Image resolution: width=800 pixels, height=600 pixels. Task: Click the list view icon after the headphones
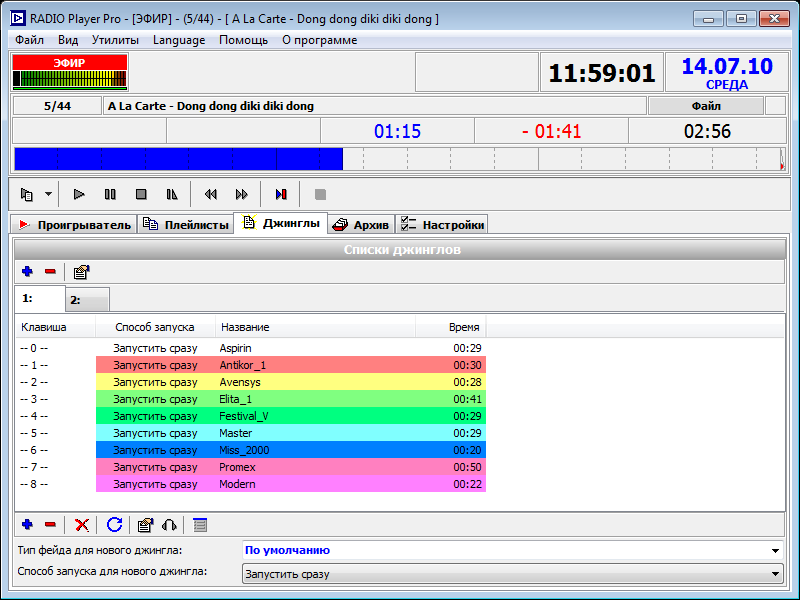coord(200,524)
